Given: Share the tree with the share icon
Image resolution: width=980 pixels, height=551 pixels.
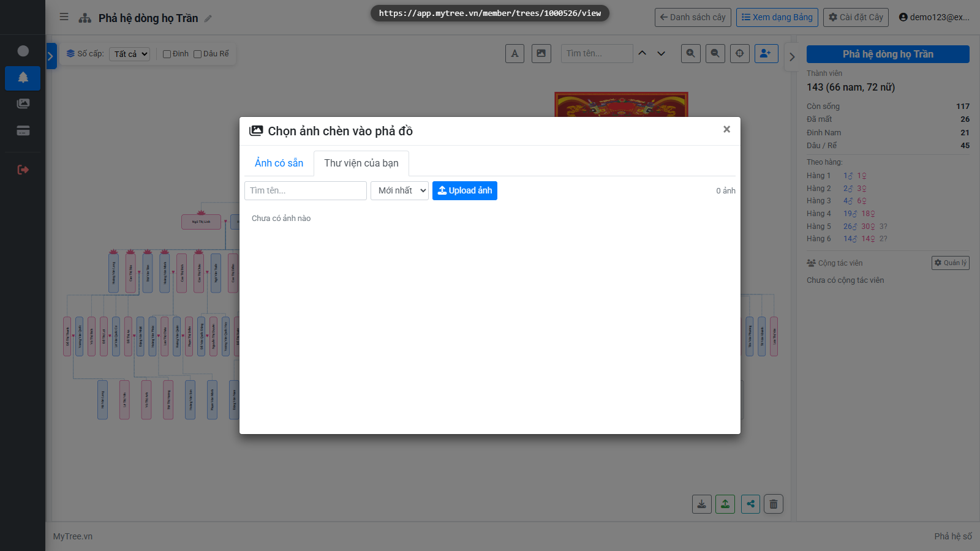Looking at the screenshot, I should pos(750,504).
